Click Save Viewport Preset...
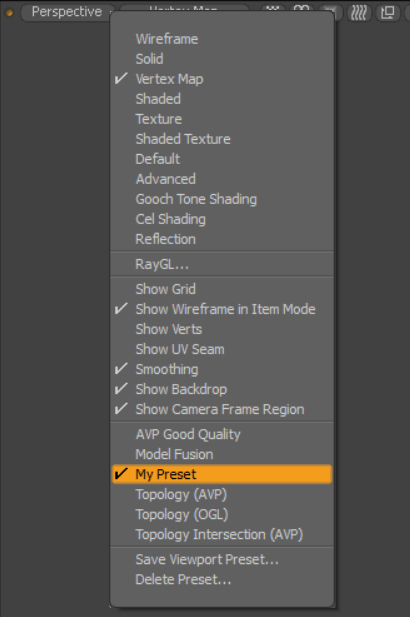This screenshot has height=617, width=410. coord(222,560)
